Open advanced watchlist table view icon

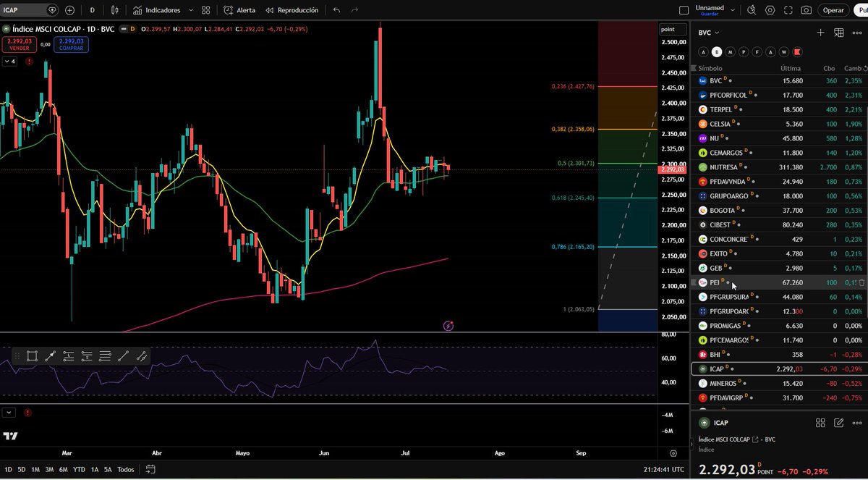(838, 33)
